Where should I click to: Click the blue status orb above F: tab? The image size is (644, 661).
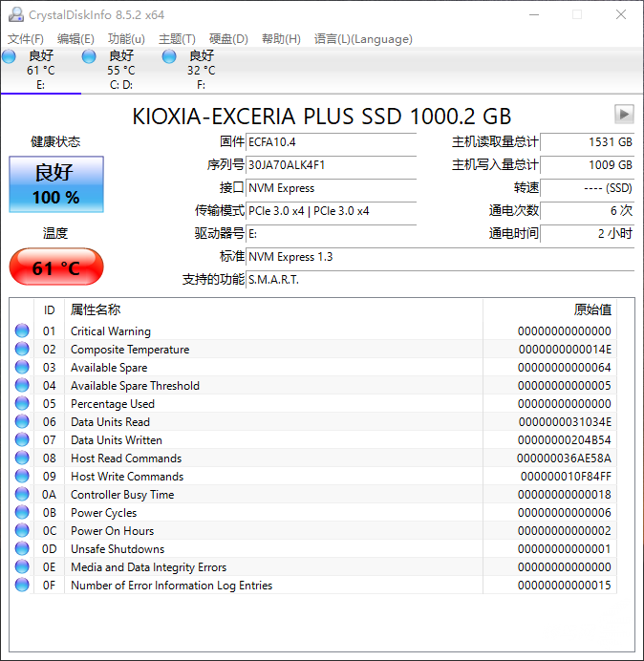[x=169, y=56]
